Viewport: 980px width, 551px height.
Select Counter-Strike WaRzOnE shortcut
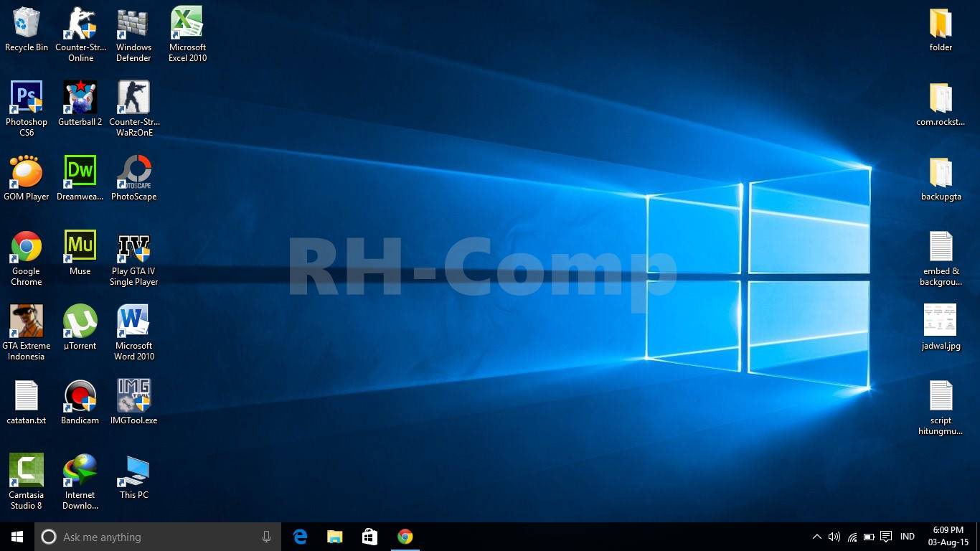134,109
